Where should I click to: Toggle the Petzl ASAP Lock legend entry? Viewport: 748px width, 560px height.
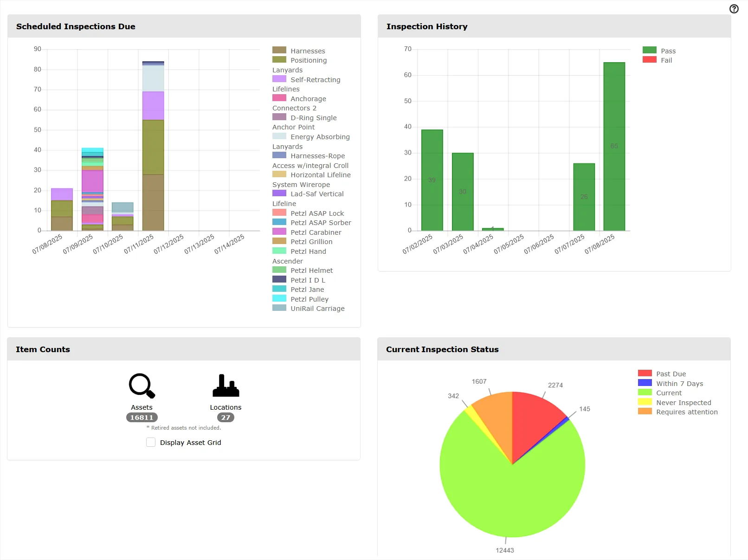(x=308, y=213)
